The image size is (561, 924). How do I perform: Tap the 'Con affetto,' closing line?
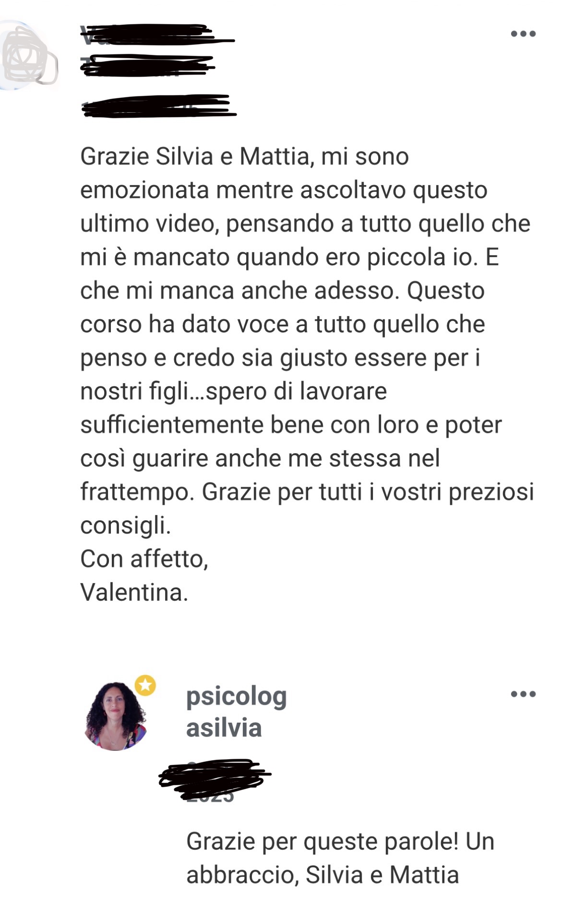(x=144, y=559)
